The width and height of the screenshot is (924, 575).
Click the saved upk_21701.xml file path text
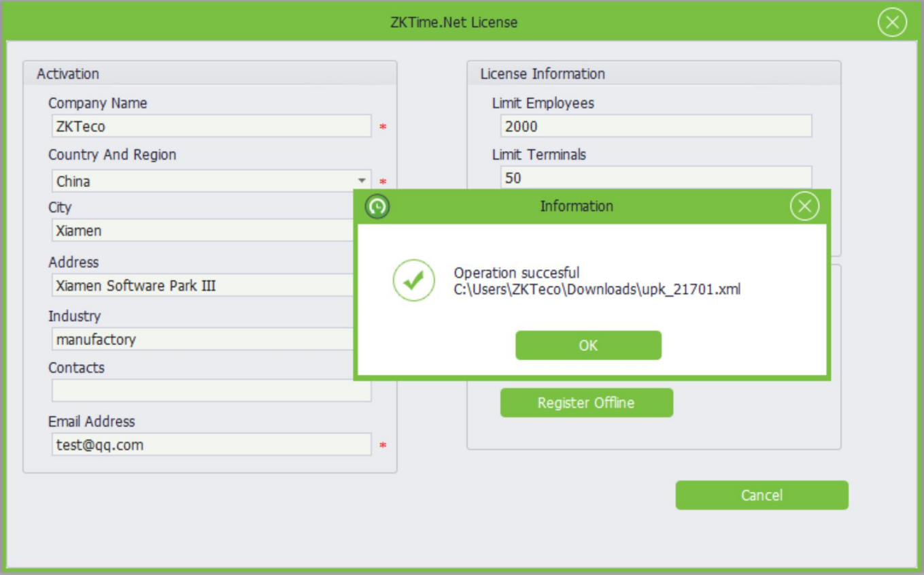pos(597,290)
